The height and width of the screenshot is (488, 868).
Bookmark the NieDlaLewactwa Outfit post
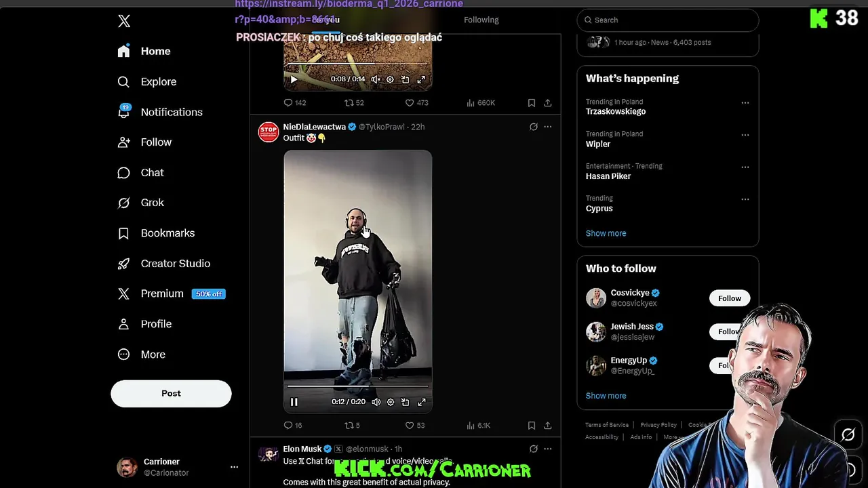[x=532, y=426]
